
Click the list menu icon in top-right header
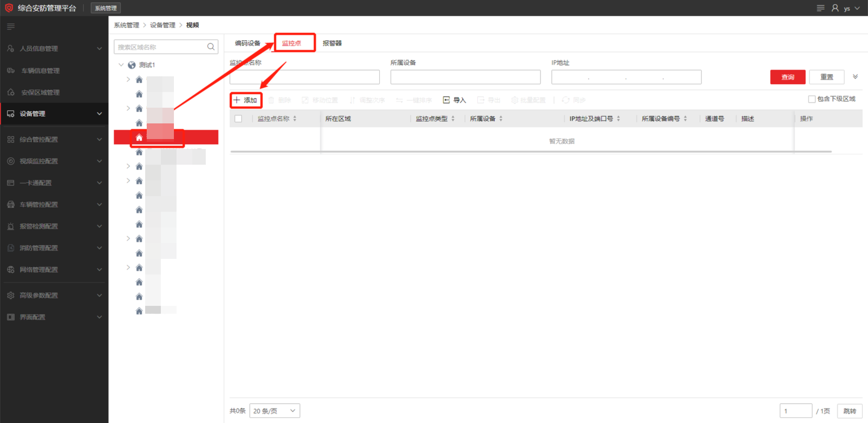click(820, 8)
